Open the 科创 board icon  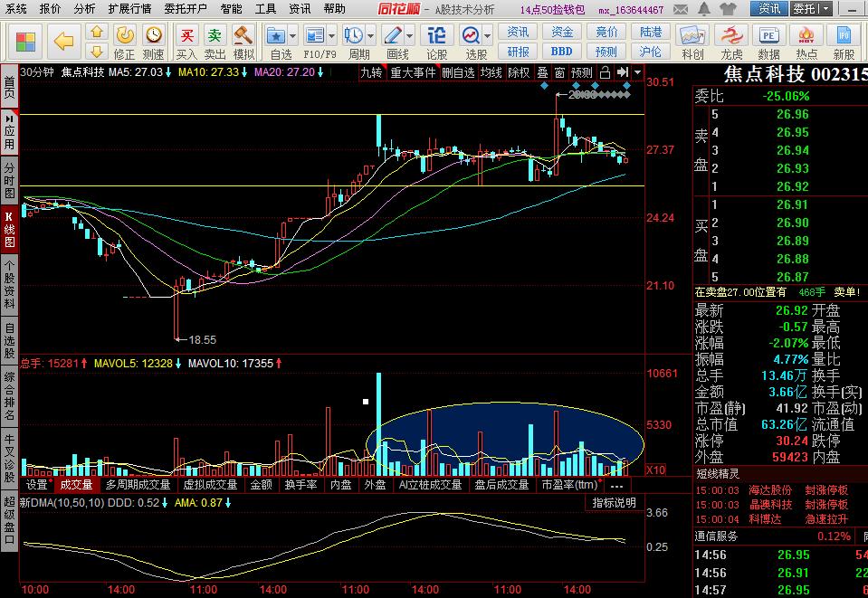tap(692, 42)
